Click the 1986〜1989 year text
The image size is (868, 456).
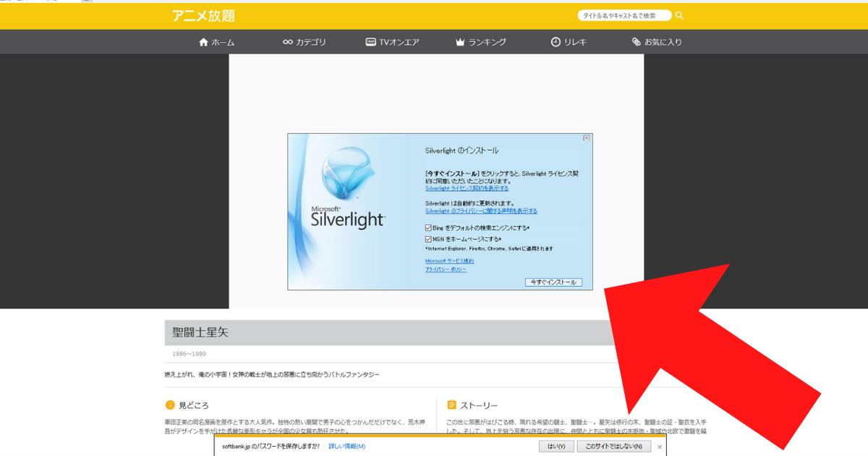[190, 354]
